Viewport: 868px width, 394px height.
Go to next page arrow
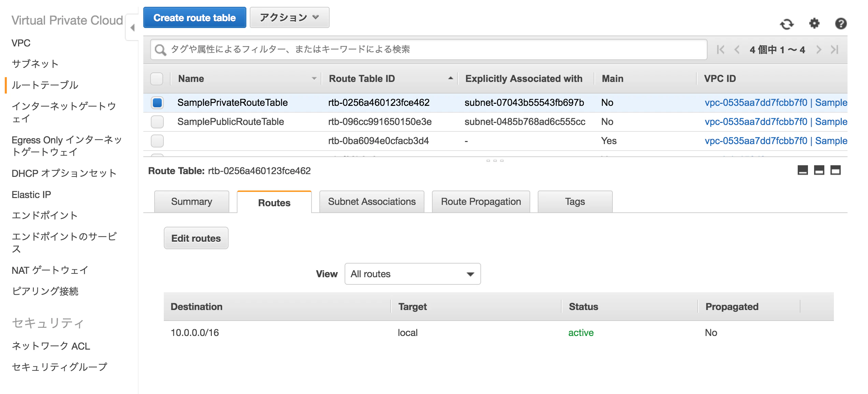(x=819, y=50)
